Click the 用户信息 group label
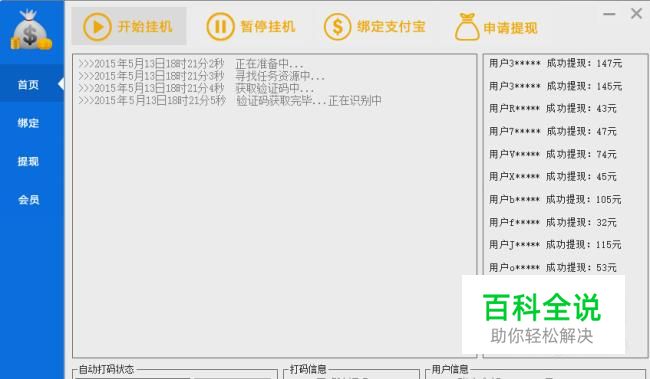This screenshot has width=650, height=379. tap(450, 369)
